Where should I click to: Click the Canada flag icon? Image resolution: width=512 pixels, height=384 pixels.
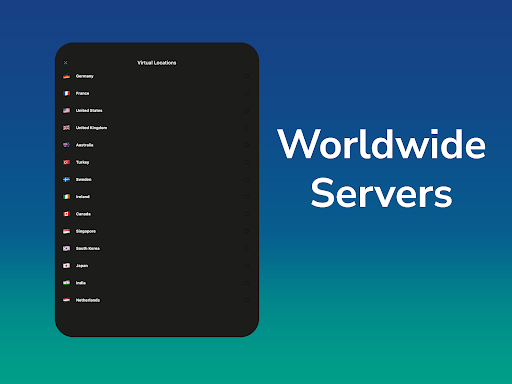pos(67,214)
